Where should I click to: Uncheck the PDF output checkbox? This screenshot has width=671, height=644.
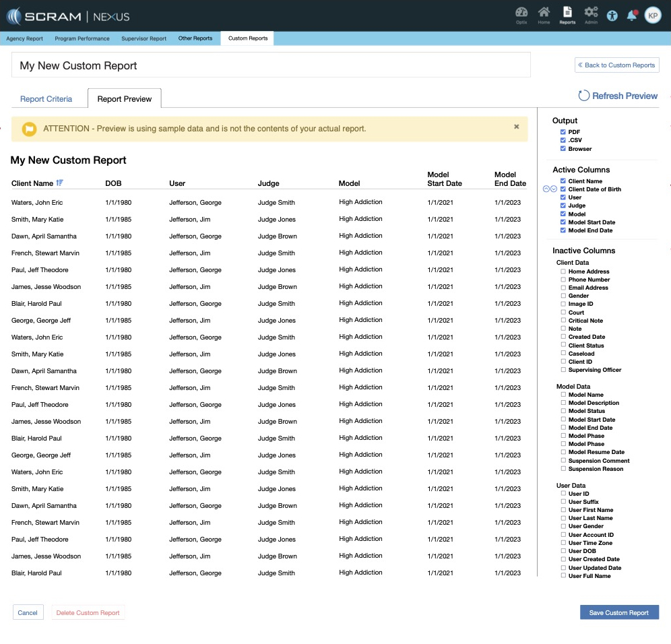[x=563, y=133]
